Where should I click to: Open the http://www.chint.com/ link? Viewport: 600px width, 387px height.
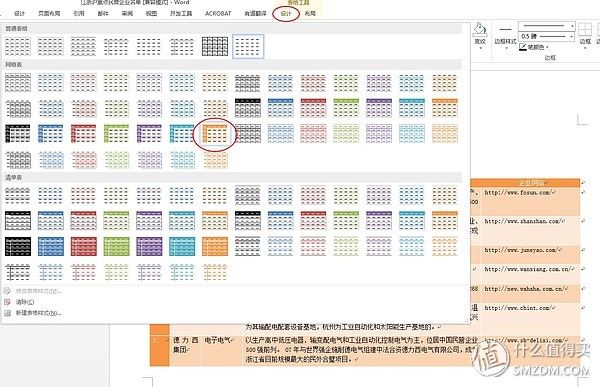519,308
